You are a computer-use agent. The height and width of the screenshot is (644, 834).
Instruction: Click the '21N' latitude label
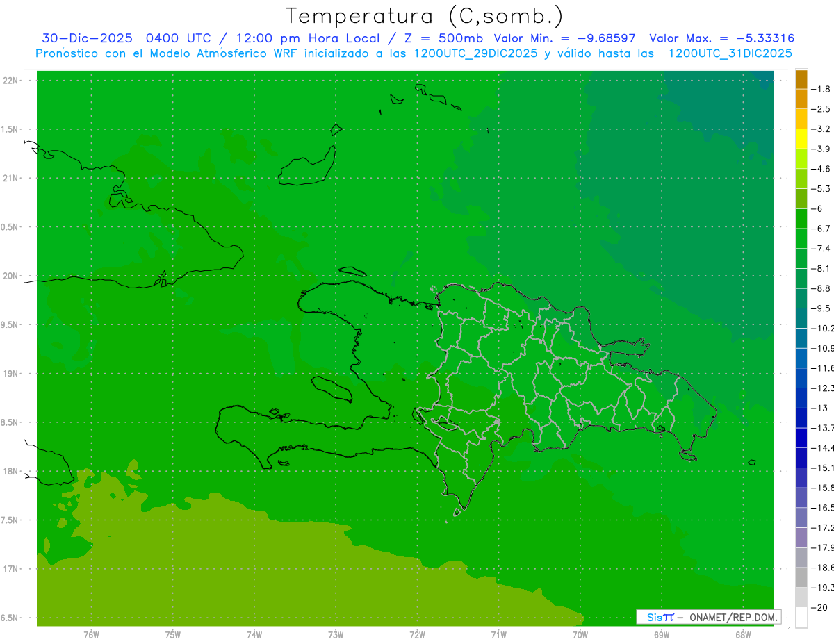[11, 178]
